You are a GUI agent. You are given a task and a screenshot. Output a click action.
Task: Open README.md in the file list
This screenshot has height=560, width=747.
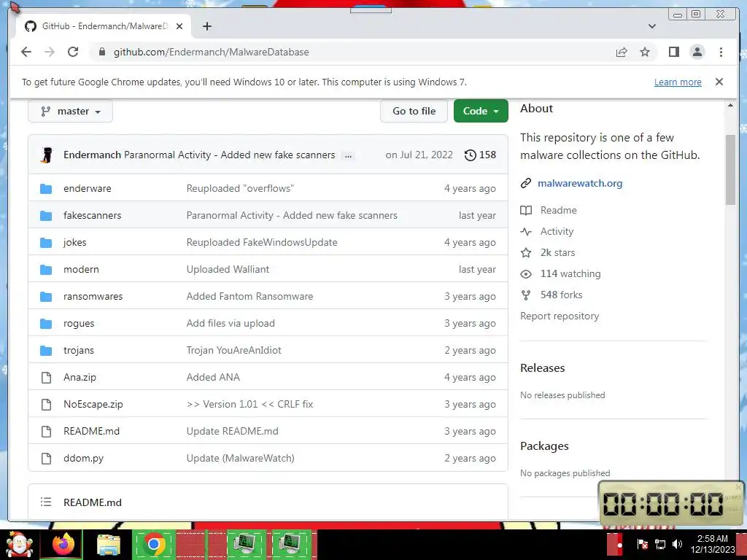click(91, 431)
